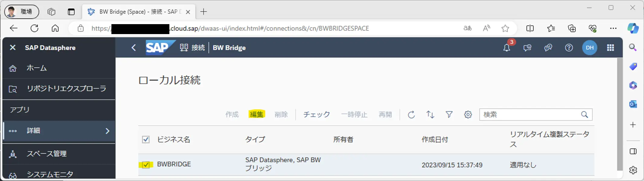The height and width of the screenshot is (181, 644).
Task: Open the Outlook icon in Edge sidebar
Action: coord(633,104)
